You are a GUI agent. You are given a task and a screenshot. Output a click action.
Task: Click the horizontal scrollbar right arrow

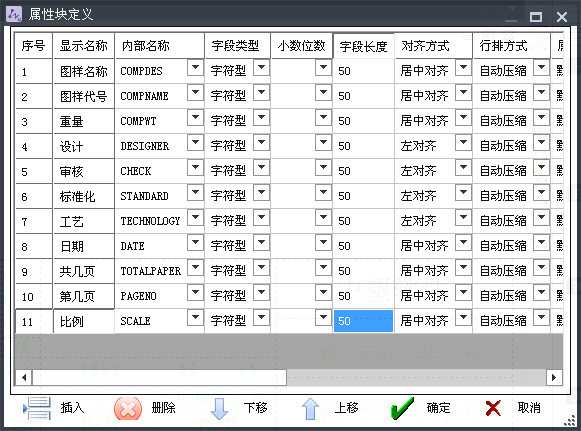click(554, 377)
